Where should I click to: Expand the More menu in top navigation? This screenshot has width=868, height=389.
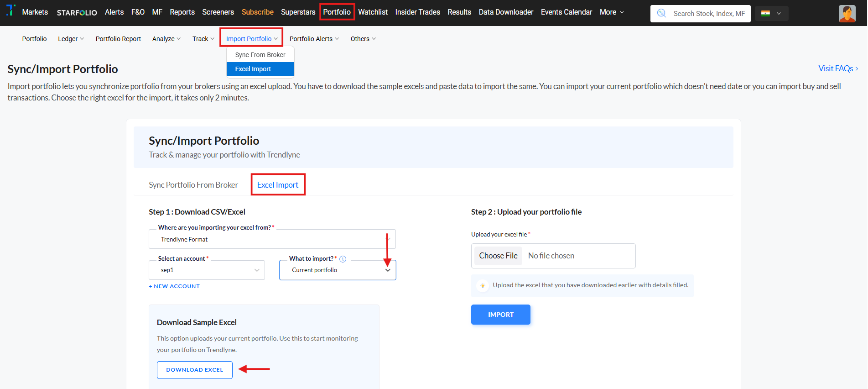pyautogui.click(x=612, y=12)
